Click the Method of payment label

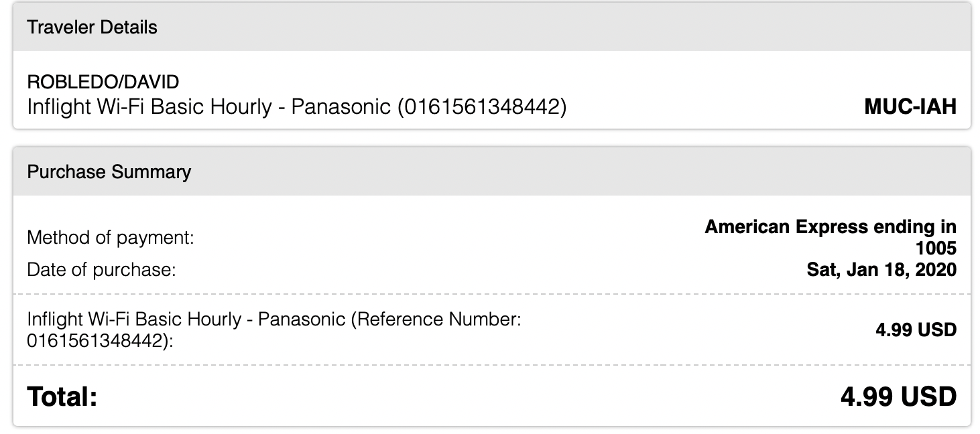[x=111, y=238]
